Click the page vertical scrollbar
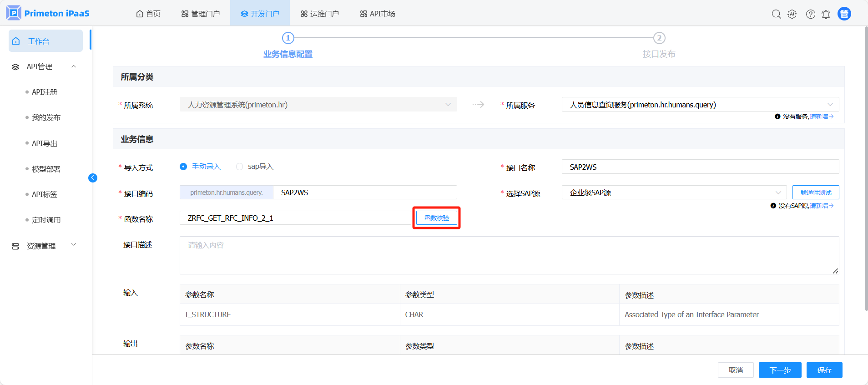 coord(866,168)
